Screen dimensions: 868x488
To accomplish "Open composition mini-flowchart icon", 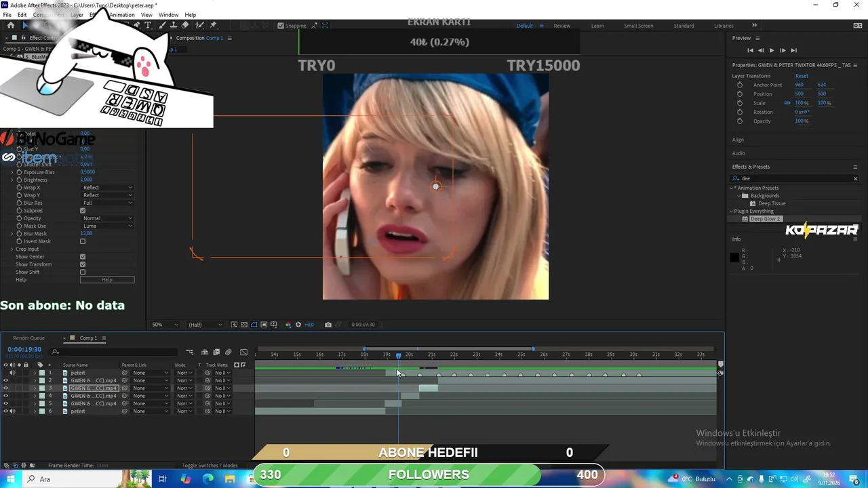I will click(x=189, y=352).
